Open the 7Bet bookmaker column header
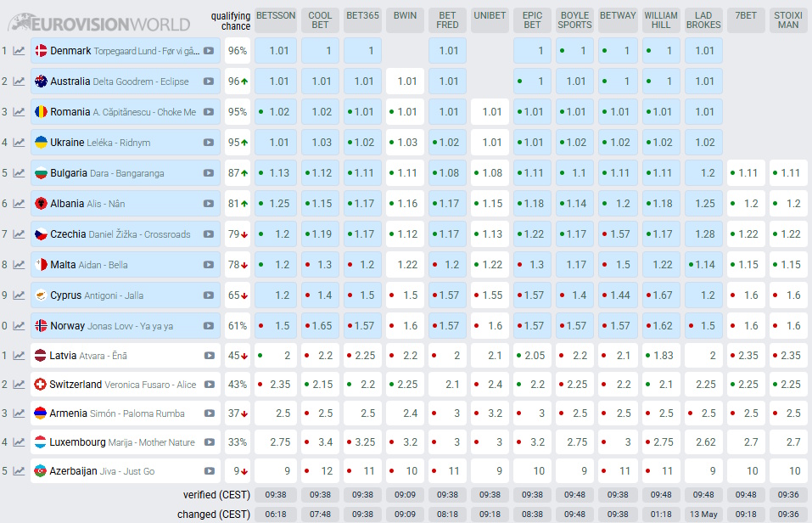Viewport: 812px width, 523px height. [x=746, y=20]
